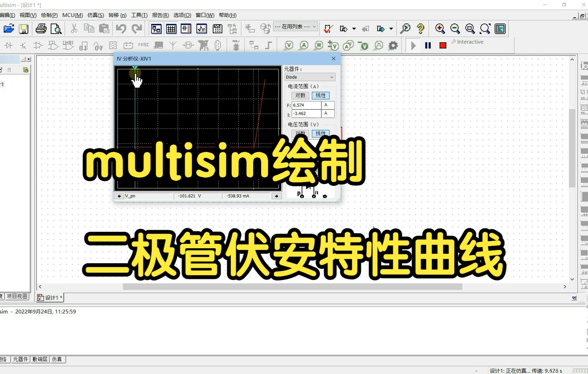Place a diode from the component toolbar
The height and width of the screenshot is (374, 588).
9,45
